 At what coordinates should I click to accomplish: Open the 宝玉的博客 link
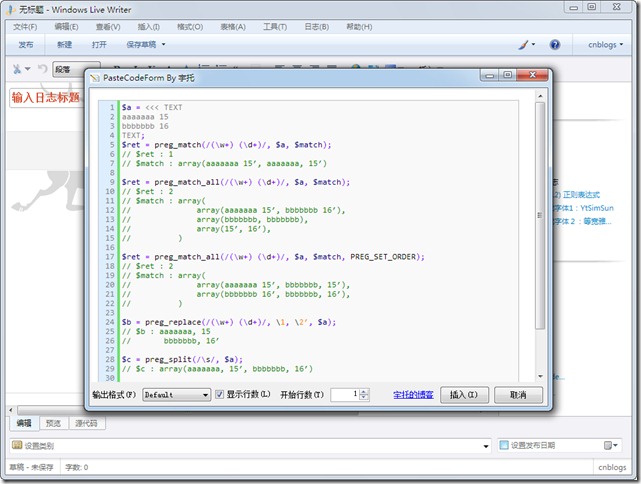(413, 395)
